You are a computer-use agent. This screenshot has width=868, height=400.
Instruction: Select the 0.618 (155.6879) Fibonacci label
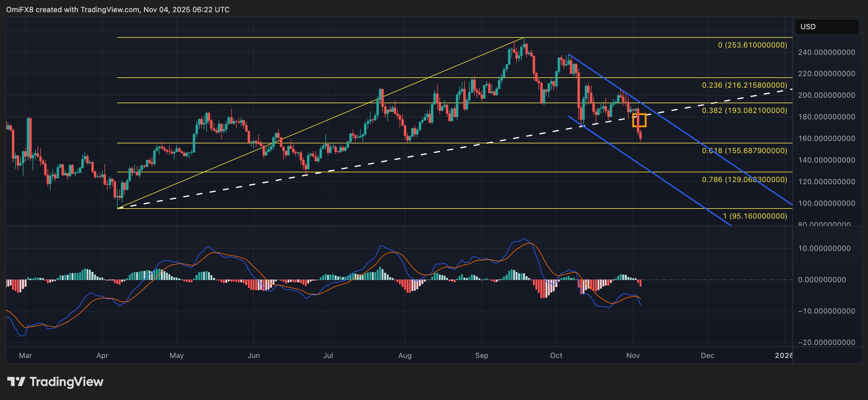744,150
